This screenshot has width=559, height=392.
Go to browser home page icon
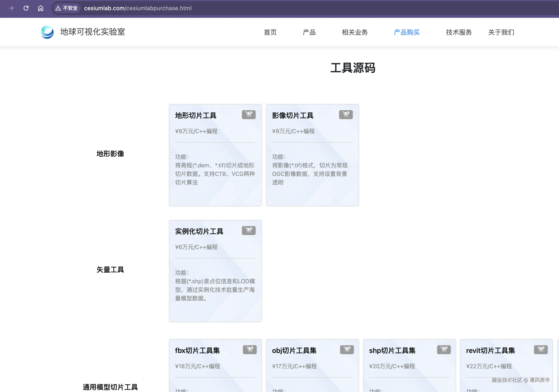point(41,8)
